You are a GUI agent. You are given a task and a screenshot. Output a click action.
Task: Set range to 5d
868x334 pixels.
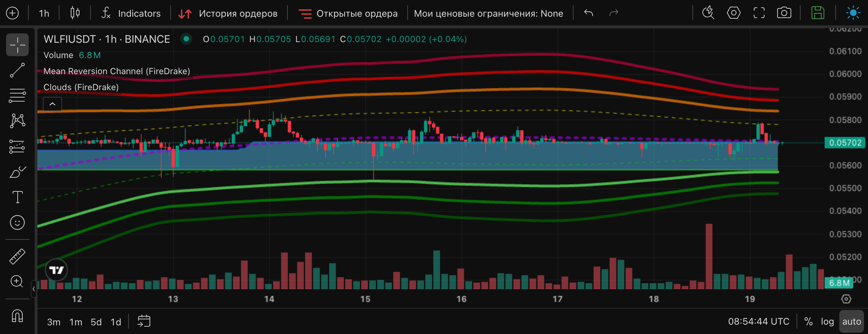pyautogui.click(x=96, y=322)
